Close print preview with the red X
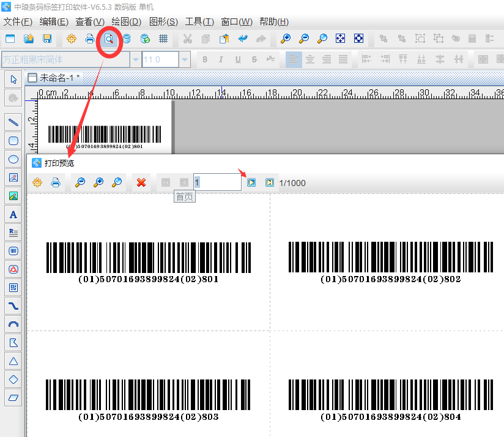This screenshot has height=437, width=504. click(x=141, y=182)
